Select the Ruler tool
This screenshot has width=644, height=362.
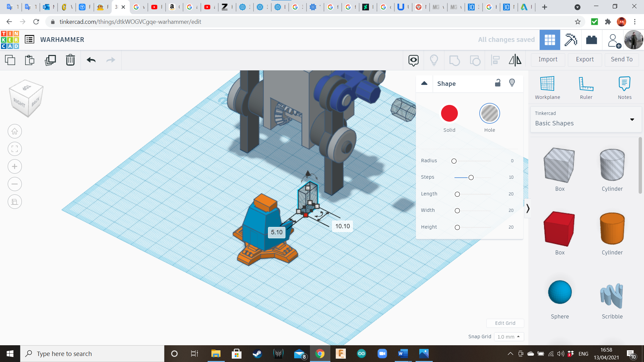point(586,88)
